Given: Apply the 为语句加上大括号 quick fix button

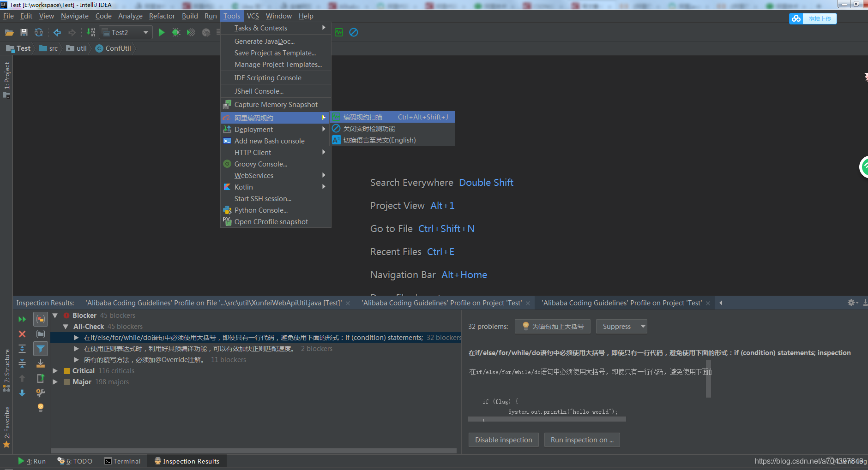Looking at the screenshot, I should (553, 327).
